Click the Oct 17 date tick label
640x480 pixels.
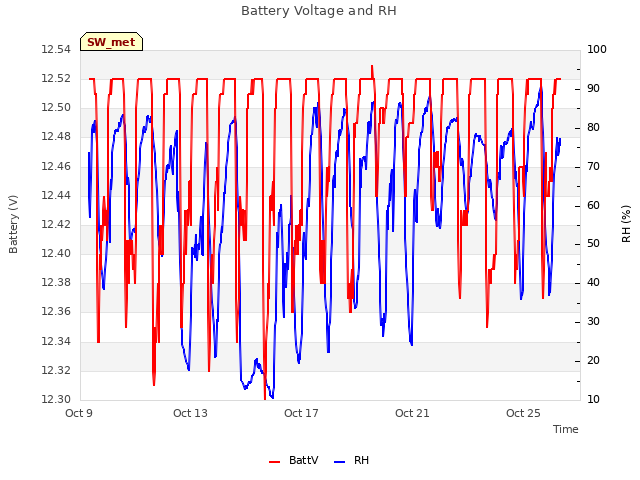coord(301,413)
